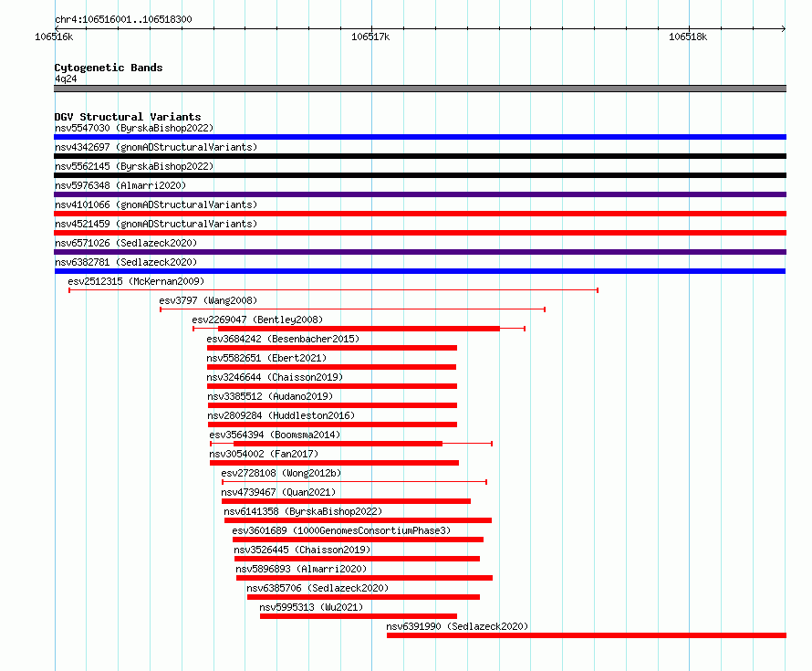Open nsv3054002 (Fan2017) label
Image resolution: width=812 pixels, height=671 pixels.
[264, 454]
